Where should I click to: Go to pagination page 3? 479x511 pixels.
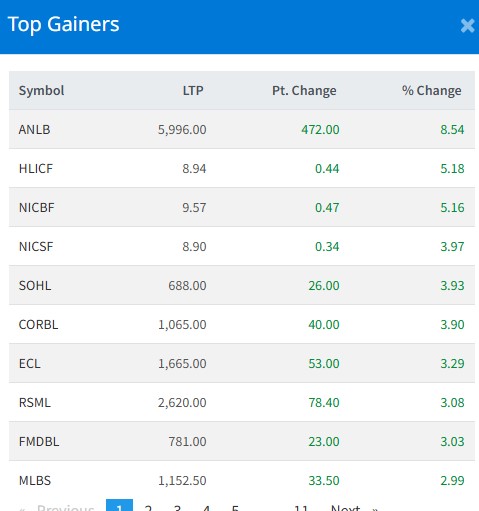[x=177, y=507]
